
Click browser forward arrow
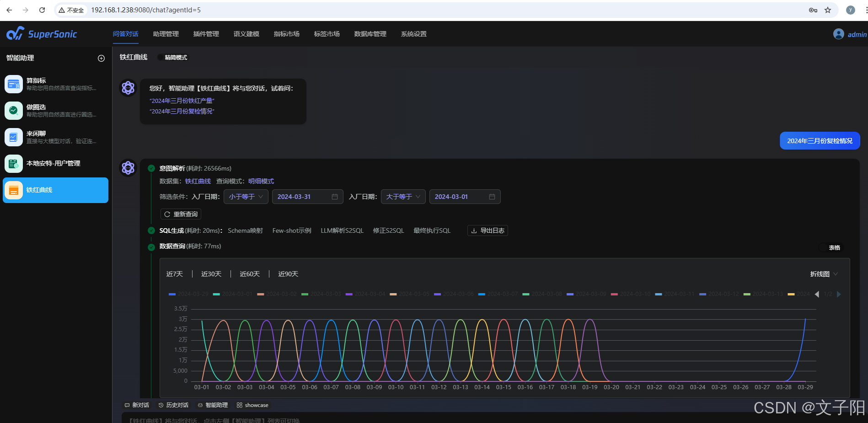[26, 10]
